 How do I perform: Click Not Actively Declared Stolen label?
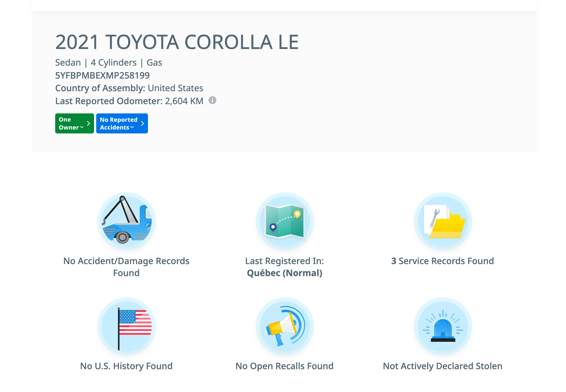(442, 366)
